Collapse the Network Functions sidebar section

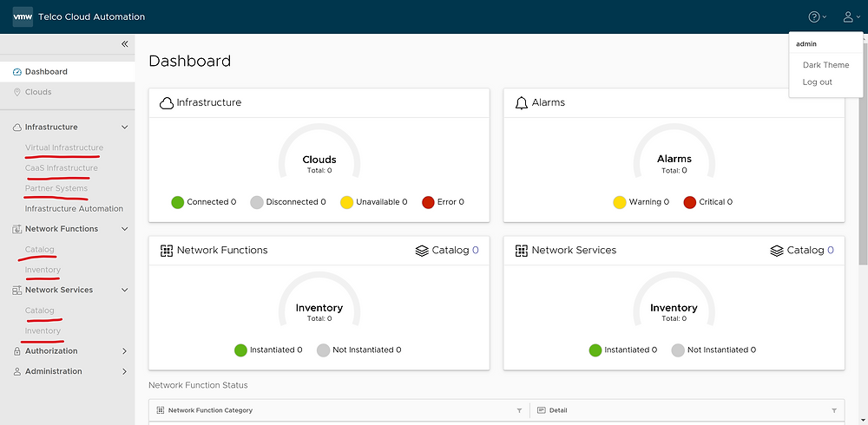124,229
